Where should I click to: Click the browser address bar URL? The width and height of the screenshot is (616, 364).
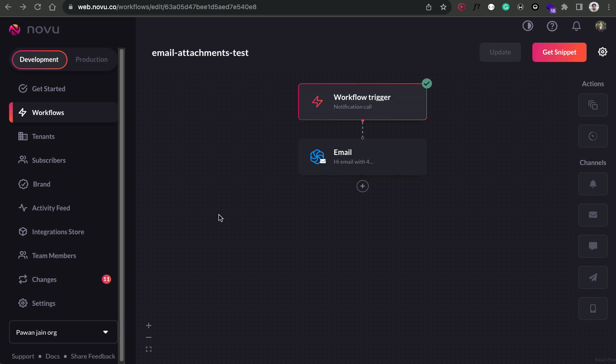tap(167, 7)
